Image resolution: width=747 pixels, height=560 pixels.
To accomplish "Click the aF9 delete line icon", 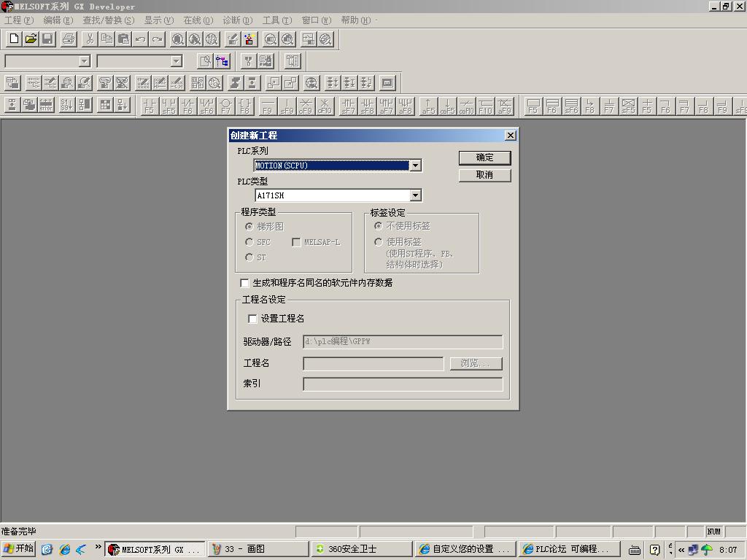I will pyautogui.click(x=505, y=106).
